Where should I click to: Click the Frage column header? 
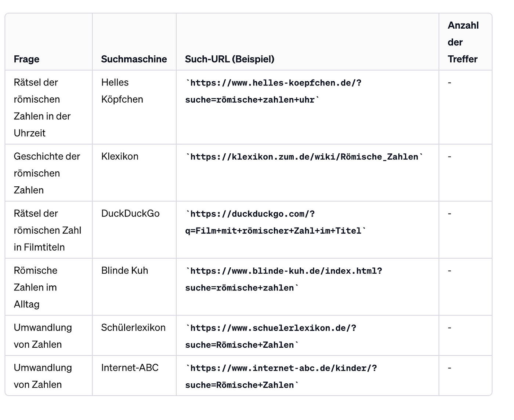tap(26, 59)
